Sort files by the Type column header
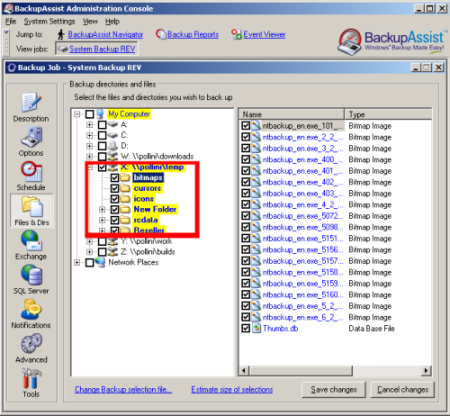The width and height of the screenshot is (450, 416). (388, 114)
